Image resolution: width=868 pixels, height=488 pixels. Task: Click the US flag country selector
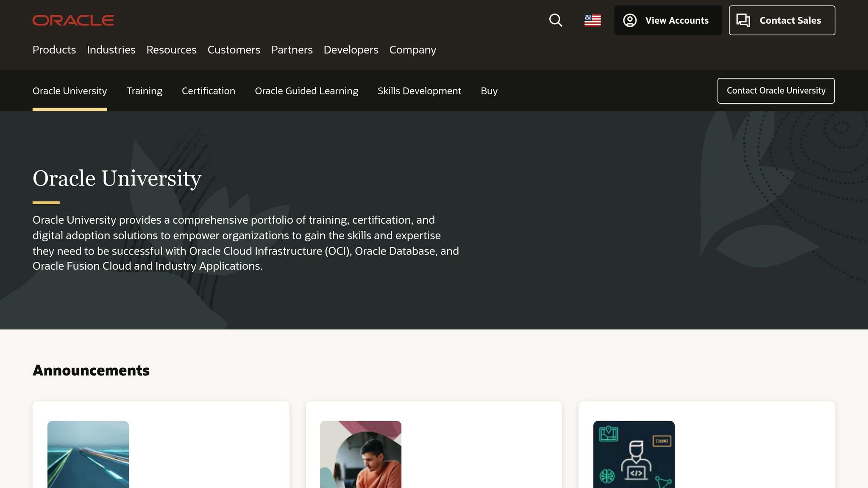[x=593, y=20]
